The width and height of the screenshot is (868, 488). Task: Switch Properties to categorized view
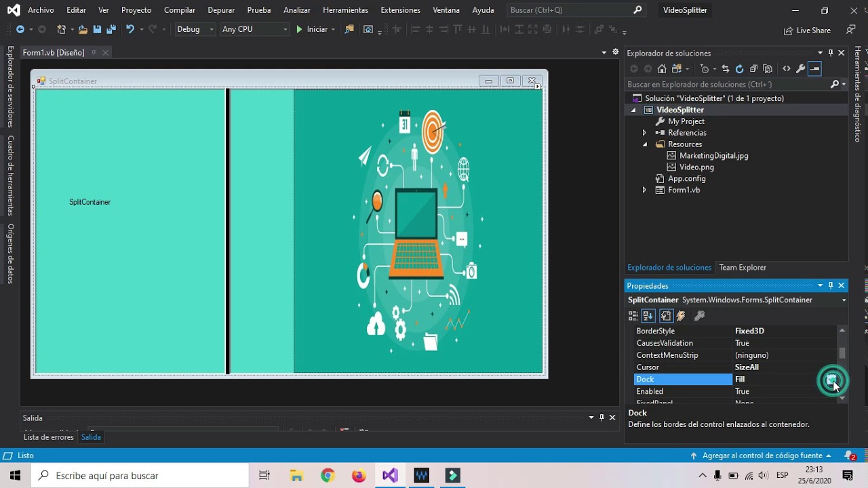click(633, 316)
